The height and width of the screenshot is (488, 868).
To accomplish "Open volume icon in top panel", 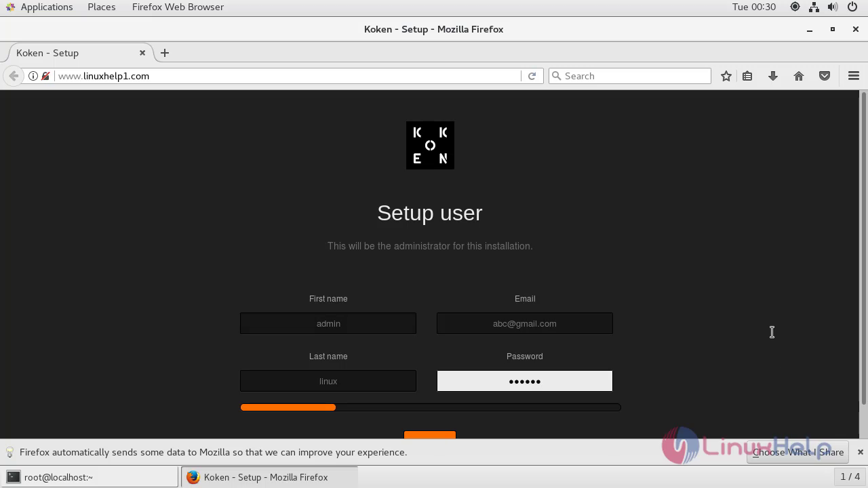I will [833, 7].
